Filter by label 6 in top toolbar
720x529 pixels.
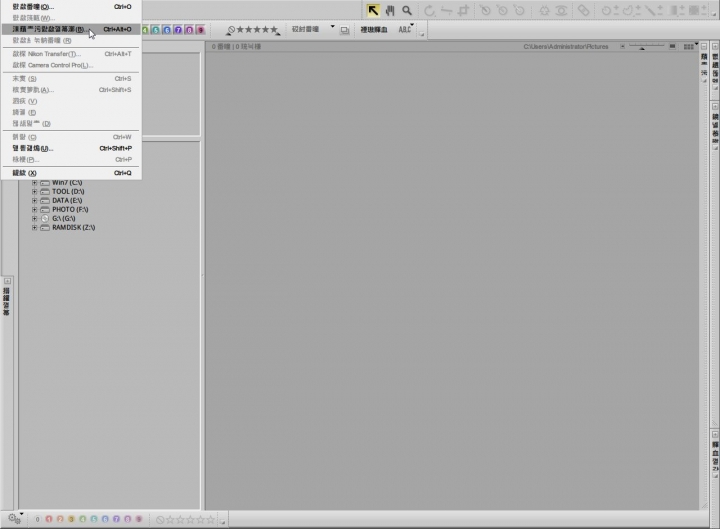167,30
